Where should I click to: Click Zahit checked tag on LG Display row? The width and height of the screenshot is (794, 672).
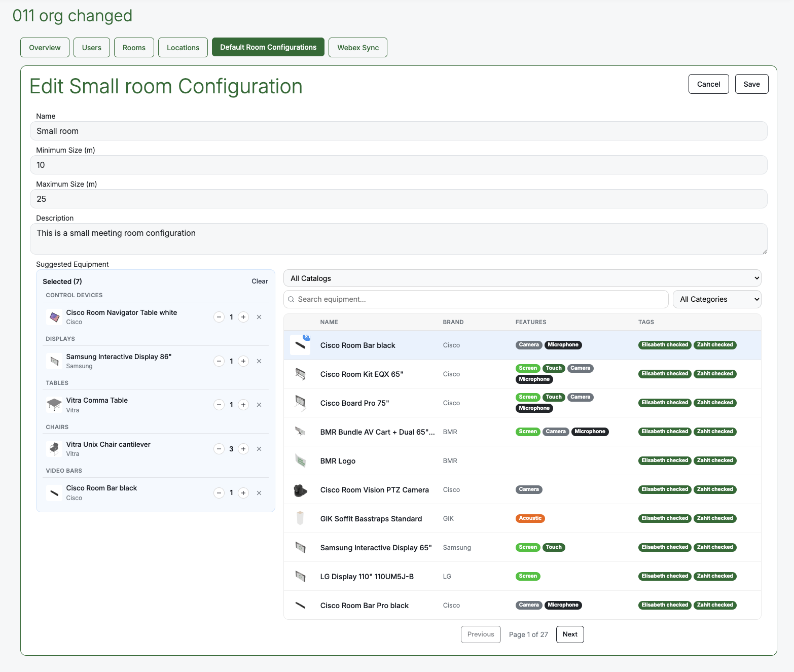click(x=715, y=576)
